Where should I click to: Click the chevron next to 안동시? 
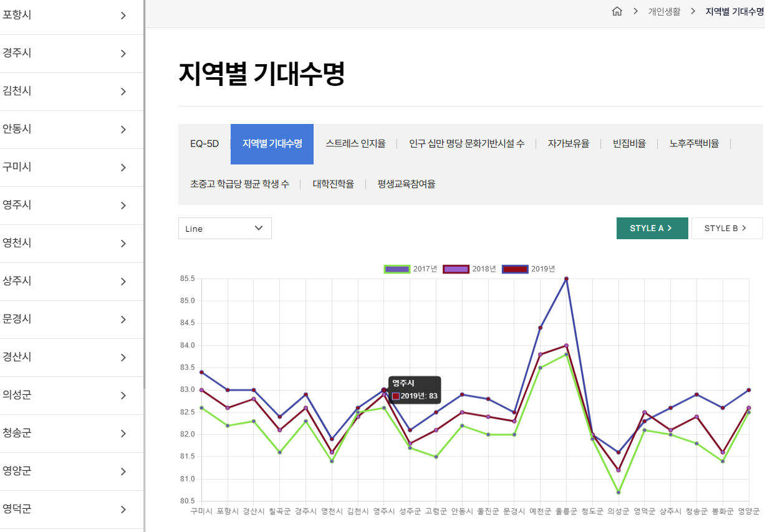click(x=123, y=130)
